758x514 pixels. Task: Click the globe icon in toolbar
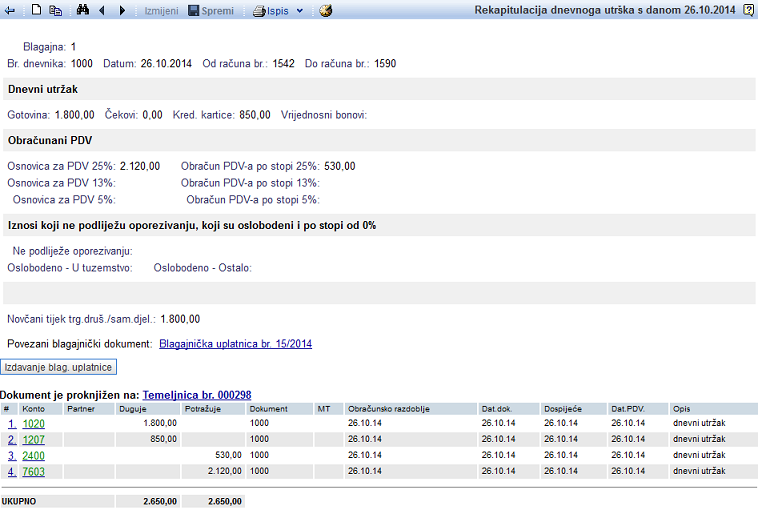(325, 10)
